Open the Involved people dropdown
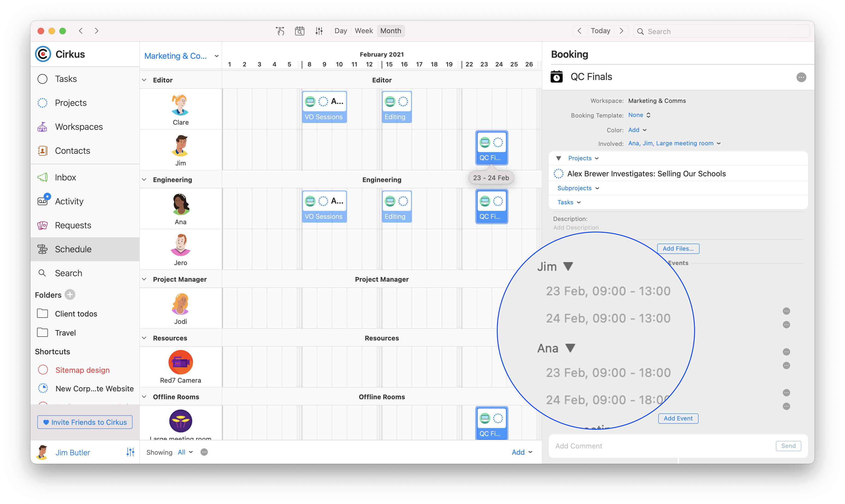The height and width of the screenshot is (504, 845). tap(675, 143)
